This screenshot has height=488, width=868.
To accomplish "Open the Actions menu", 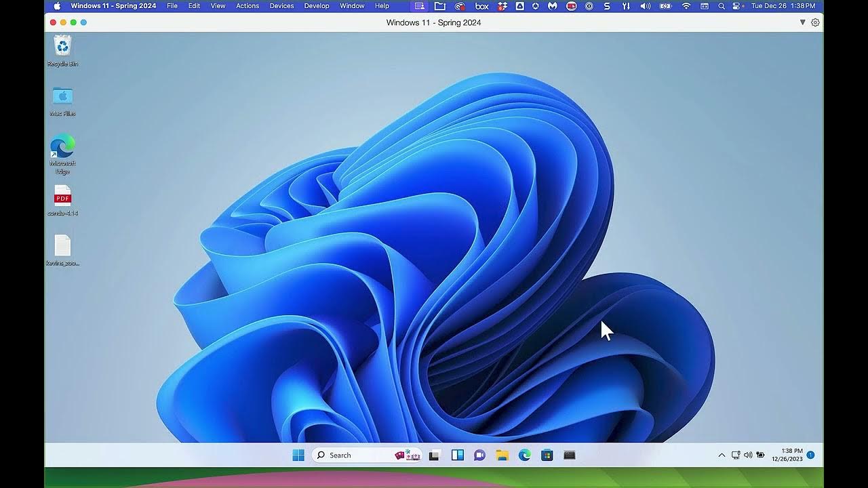I will [x=248, y=5].
